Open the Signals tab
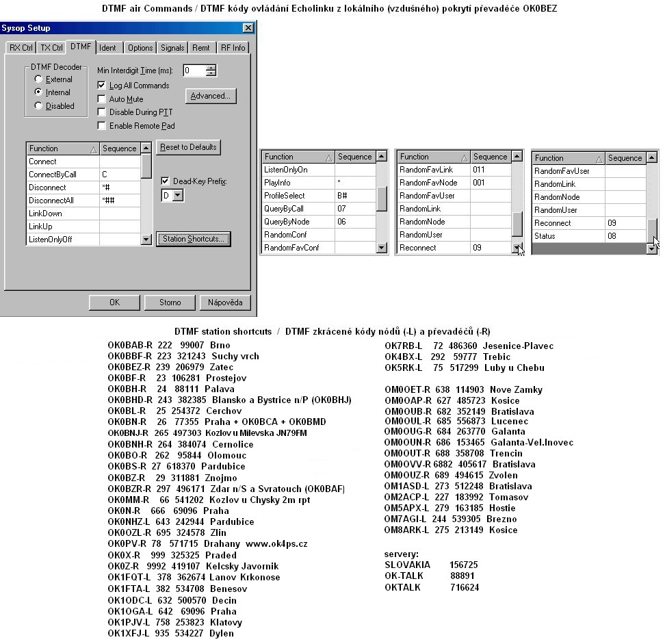Image resolution: width=665 pixels, height=644 pixels. 172,47
